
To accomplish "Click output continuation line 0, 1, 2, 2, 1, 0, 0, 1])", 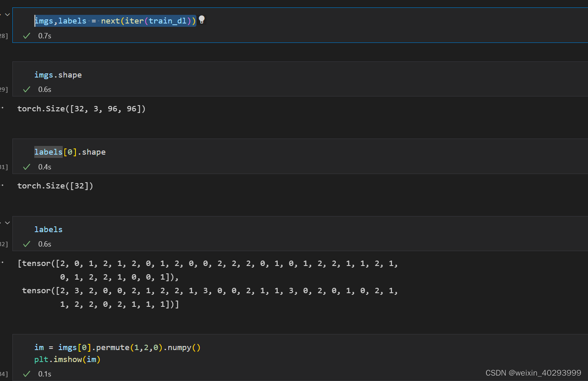I will point(119,277).
